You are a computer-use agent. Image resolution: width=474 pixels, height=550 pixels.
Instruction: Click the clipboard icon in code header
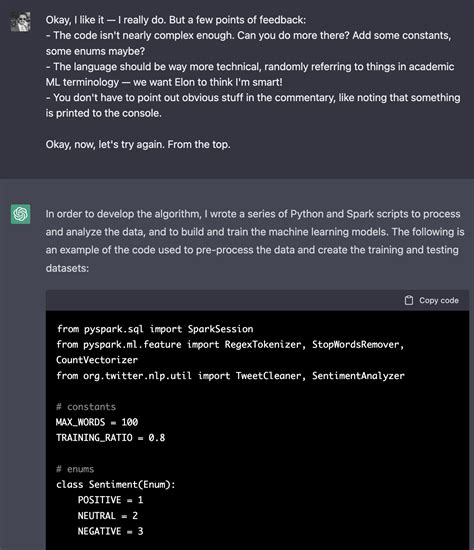[x=409, y=300]
